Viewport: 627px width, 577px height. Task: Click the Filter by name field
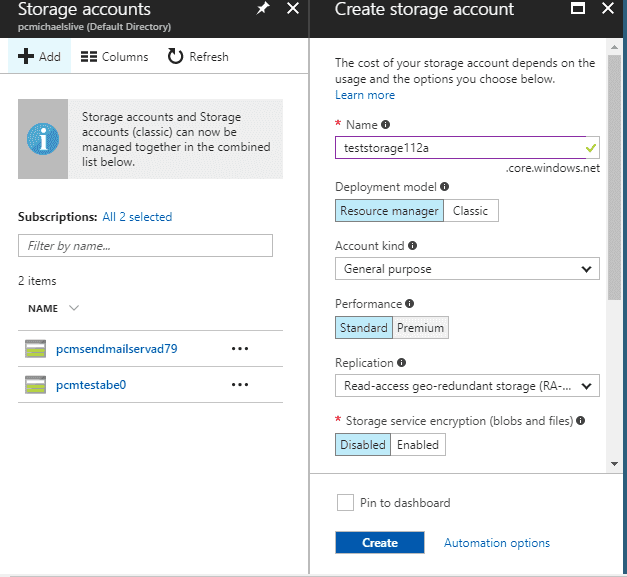tap(145, 245)
